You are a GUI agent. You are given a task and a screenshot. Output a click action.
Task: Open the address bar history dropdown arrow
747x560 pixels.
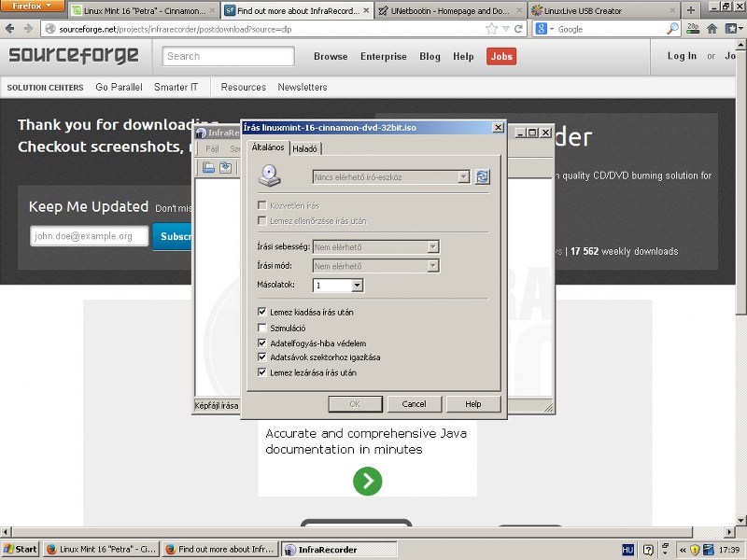pyautogui.click(x=505, y=29)
